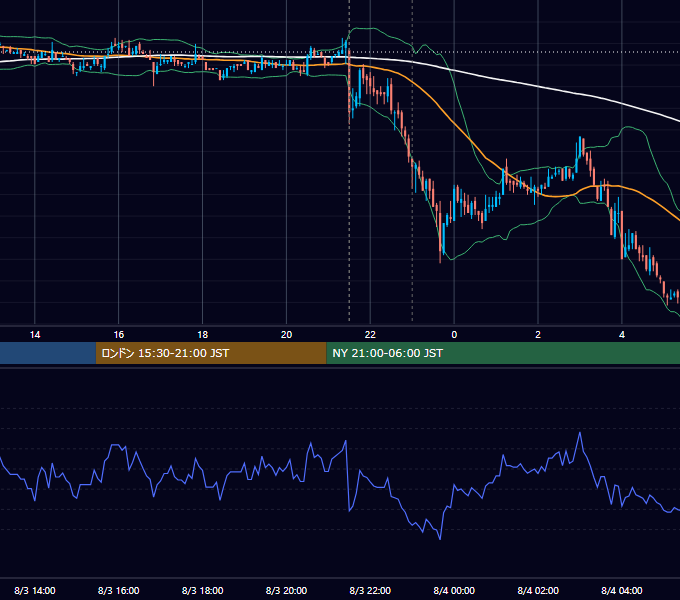Screen dimensions: 680x600
Task: Click the 8/3 20:00 date label
Action: pos(286,590)
